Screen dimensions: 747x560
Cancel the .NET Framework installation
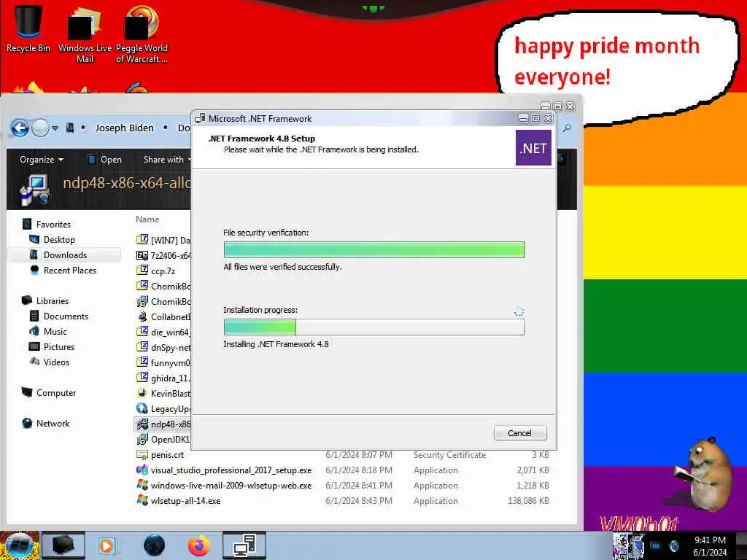tap(519, 433)
